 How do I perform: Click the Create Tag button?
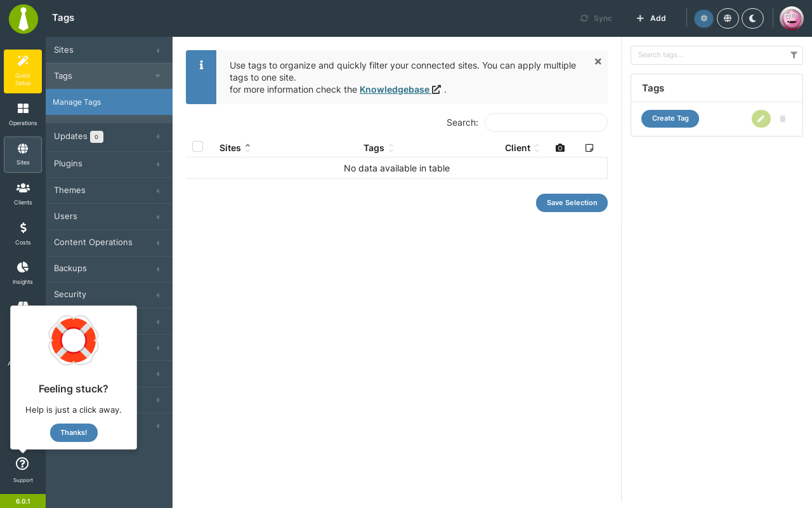click(670, 119)
